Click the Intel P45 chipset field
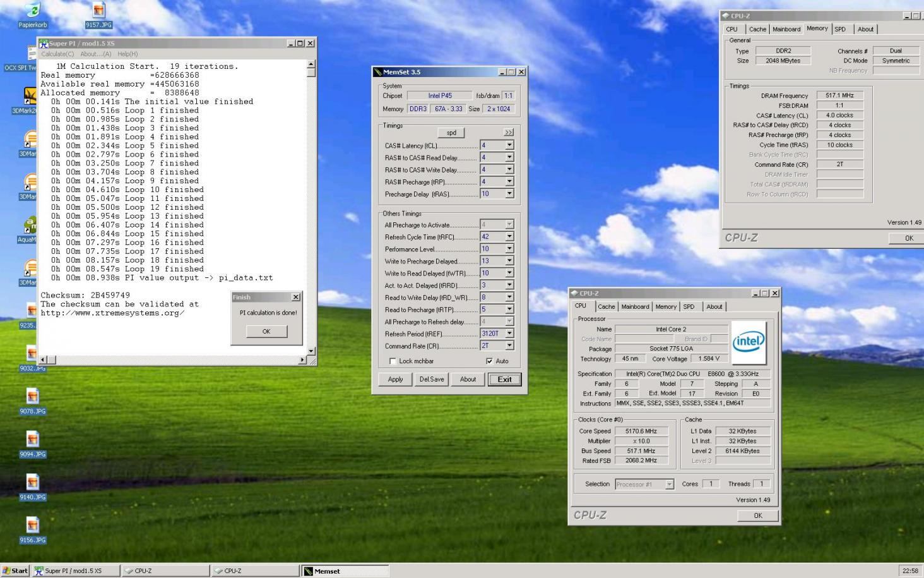The width and height of the screenshot is (924, 578). point(439,96)
